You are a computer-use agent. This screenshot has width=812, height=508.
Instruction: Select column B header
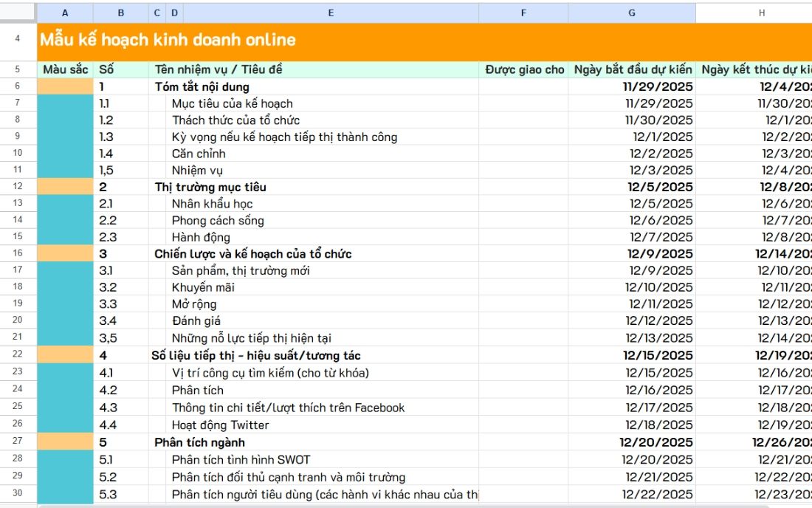[x=120, y=13]
